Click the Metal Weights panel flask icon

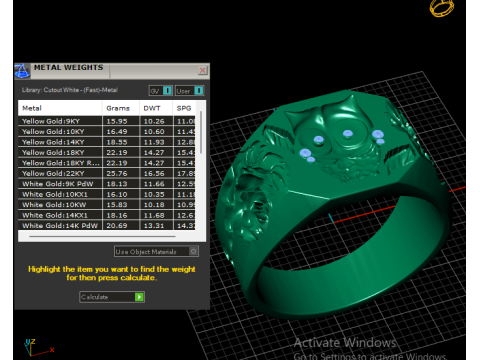pyautogui.click(x=22, y=71)
